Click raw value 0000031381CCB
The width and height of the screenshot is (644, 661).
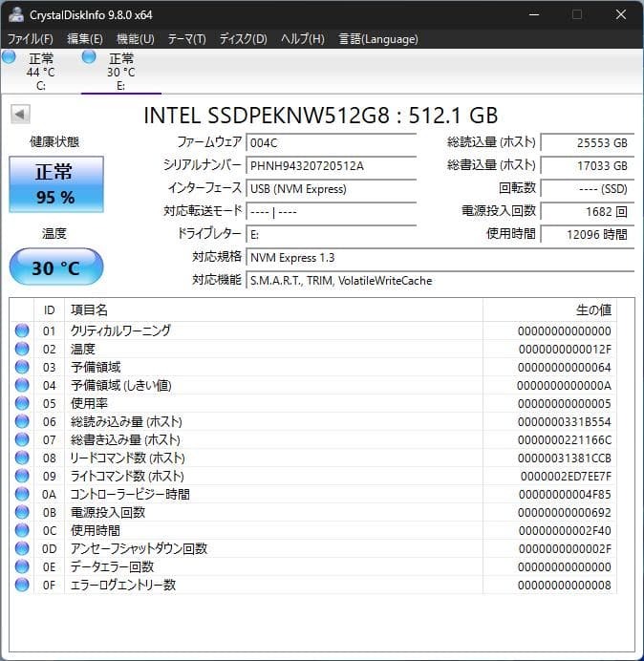(x=565, y=458)
